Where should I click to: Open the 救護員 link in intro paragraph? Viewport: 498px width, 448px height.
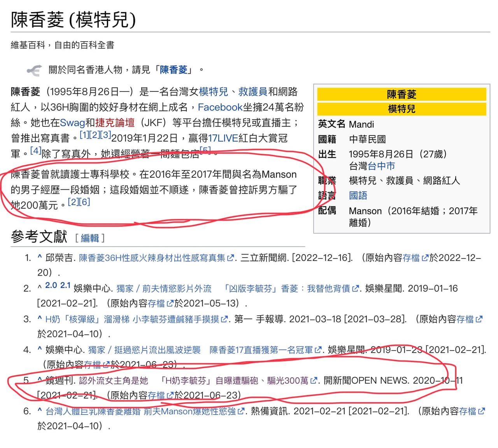pos(253,91)
